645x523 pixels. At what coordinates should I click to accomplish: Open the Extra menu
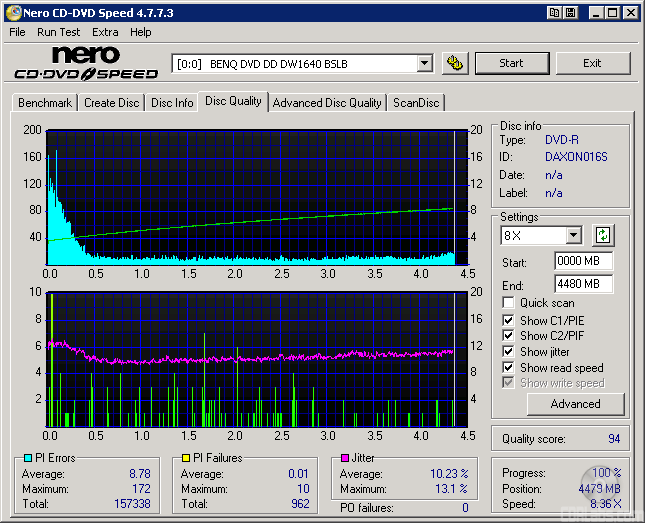[x=105, y=32]
